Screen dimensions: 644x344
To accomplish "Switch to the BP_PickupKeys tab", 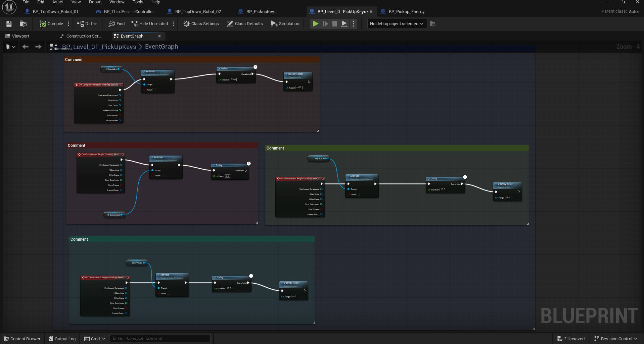I will [261, 11].
